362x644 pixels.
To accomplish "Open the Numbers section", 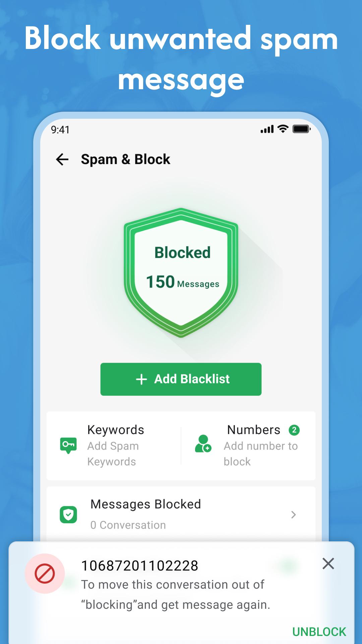I will coord(248,446).
